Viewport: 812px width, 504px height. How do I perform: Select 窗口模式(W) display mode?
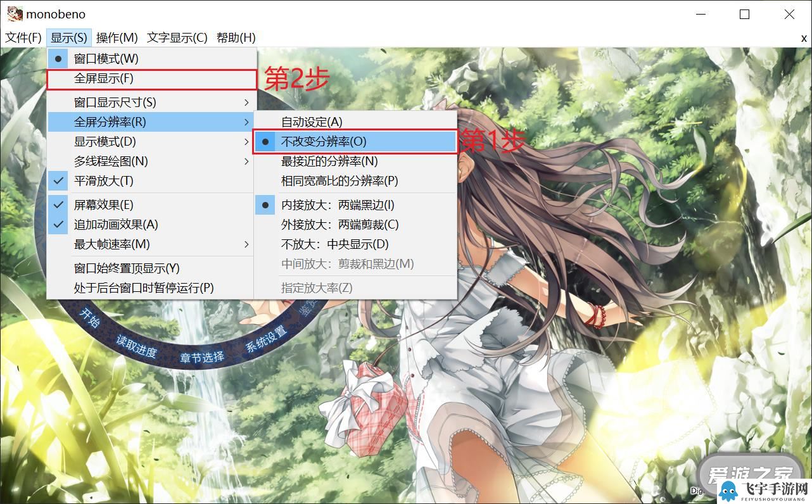tap(151, 58)
